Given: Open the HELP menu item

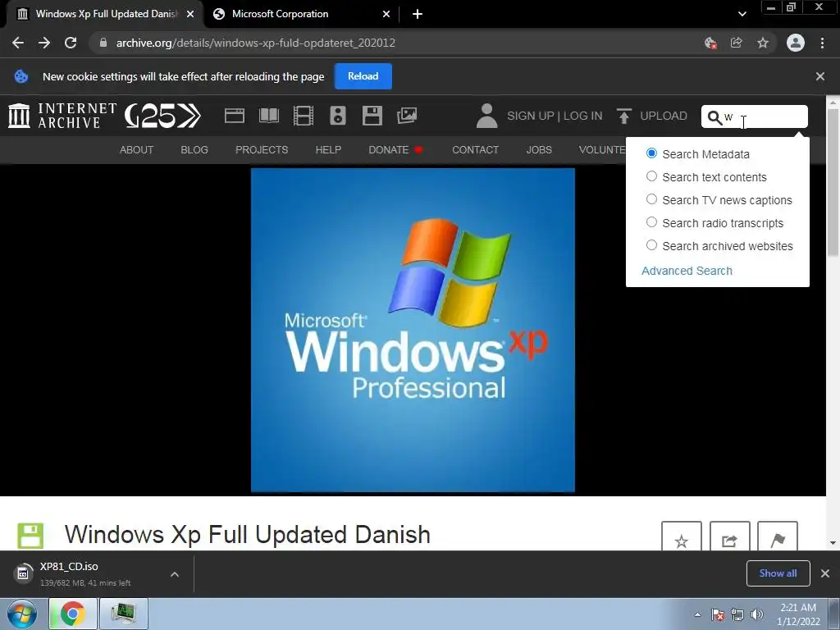Looking at the screenshot, I should 328,150.
